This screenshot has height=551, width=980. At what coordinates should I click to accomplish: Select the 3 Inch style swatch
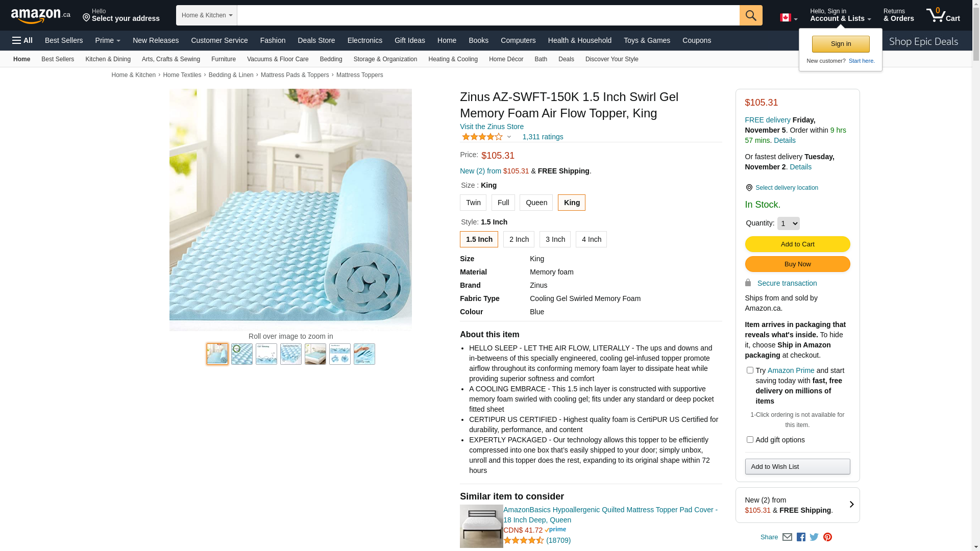coord(555,239)
